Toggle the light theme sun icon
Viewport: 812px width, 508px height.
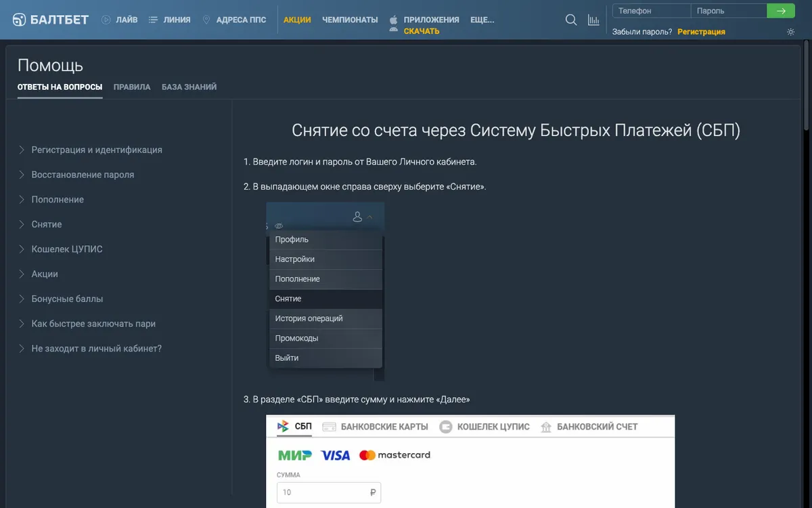click(x=791, y=32)
